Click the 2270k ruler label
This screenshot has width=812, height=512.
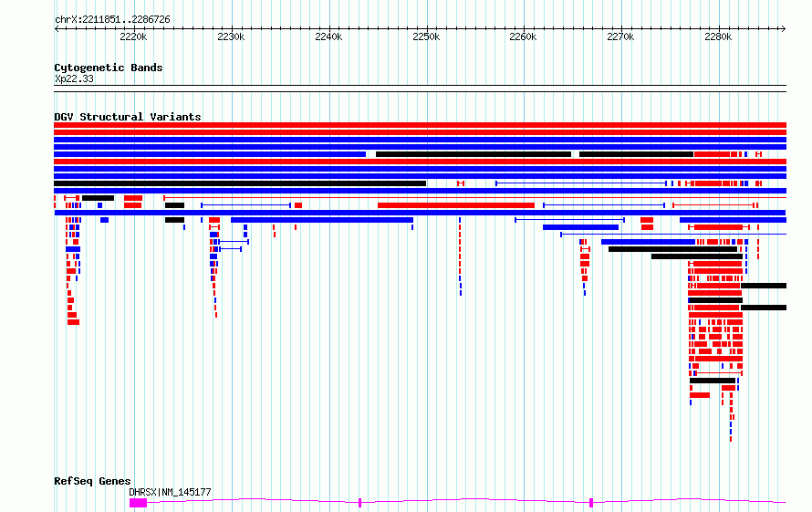coord(620,37)
